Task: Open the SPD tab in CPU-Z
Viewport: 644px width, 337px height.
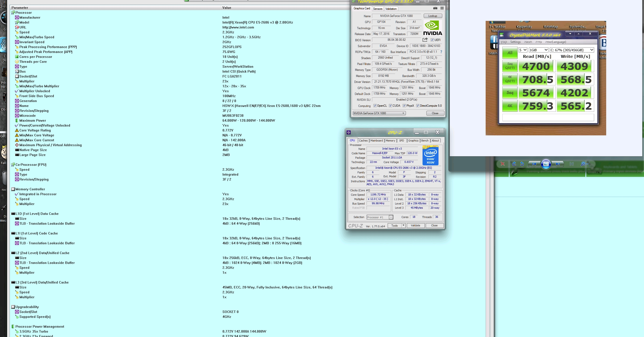Action: tap(401, 141)
